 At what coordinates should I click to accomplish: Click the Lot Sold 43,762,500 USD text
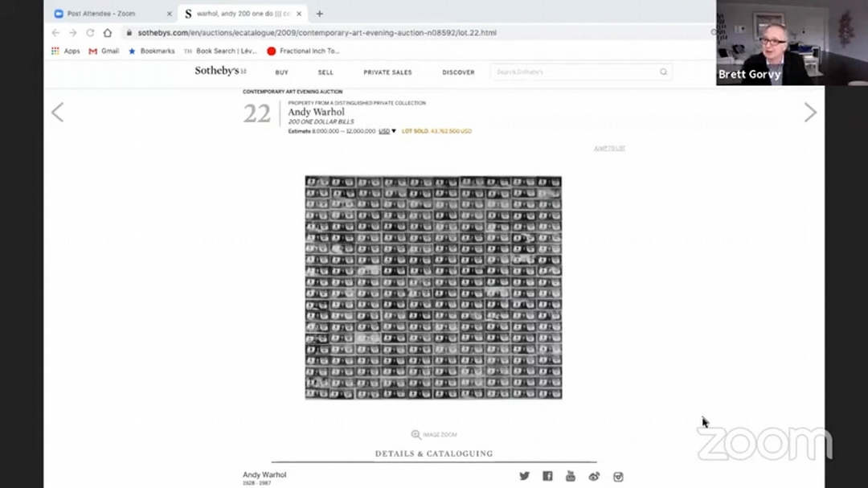coord(436,131)
